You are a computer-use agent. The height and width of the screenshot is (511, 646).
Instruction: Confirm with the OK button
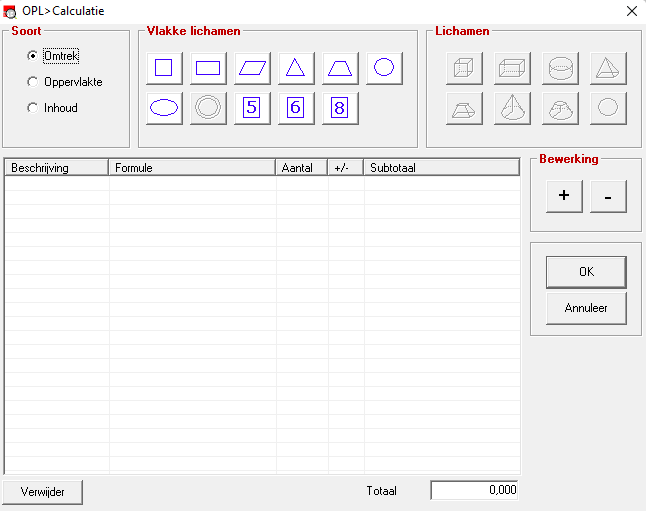[x=586, y=272]
